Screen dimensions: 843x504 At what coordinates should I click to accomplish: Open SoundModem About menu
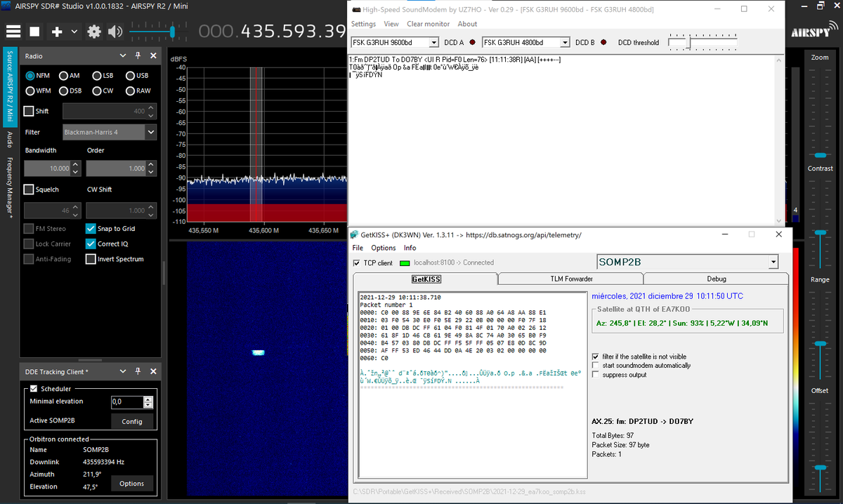pos(467,24)
